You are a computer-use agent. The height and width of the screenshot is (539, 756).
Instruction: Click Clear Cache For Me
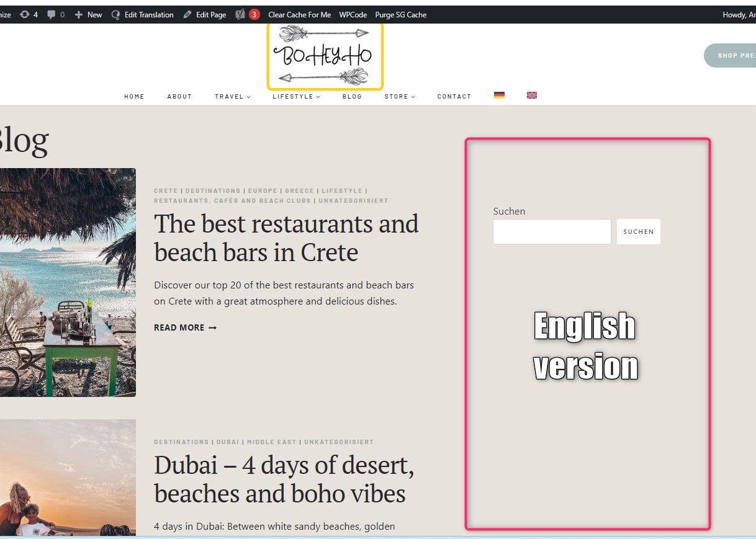299,14
